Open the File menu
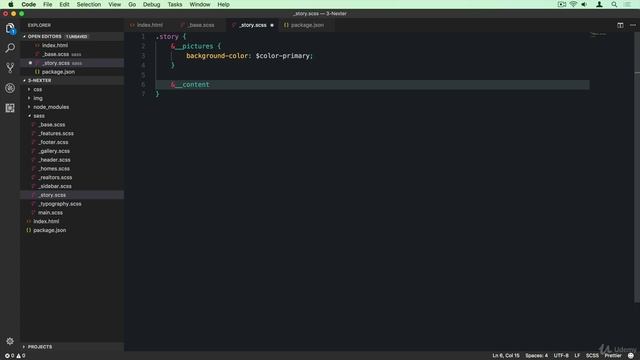 tap(48, 4)
